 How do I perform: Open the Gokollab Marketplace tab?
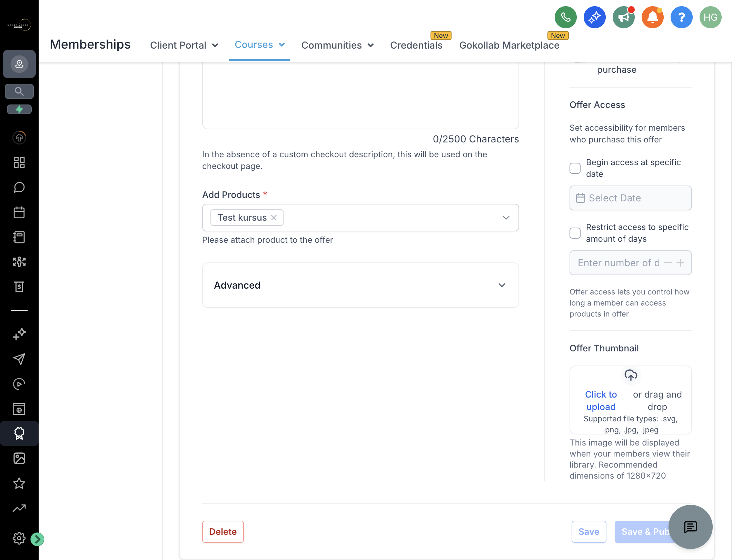point(509,45)
